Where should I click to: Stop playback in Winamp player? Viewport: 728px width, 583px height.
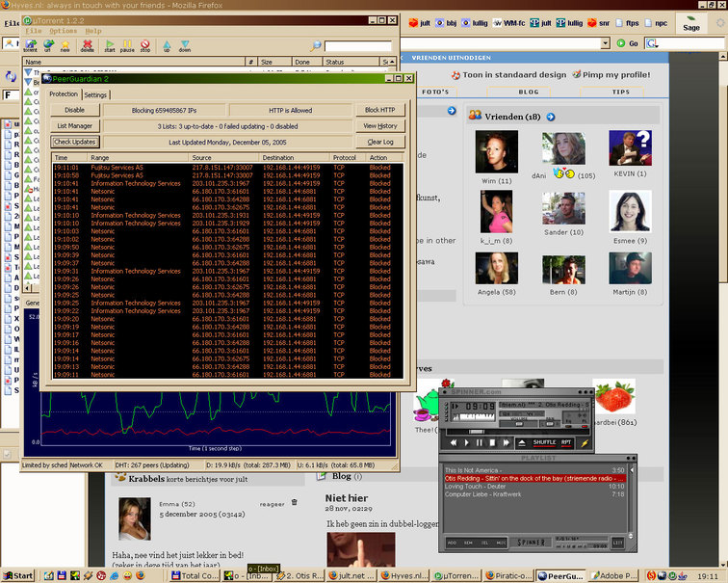point(492,442)
